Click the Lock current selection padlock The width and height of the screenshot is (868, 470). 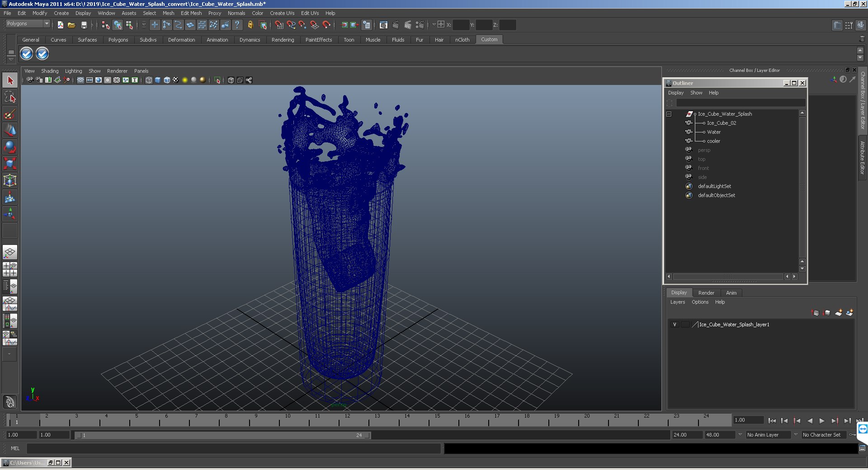click(250, 25)
